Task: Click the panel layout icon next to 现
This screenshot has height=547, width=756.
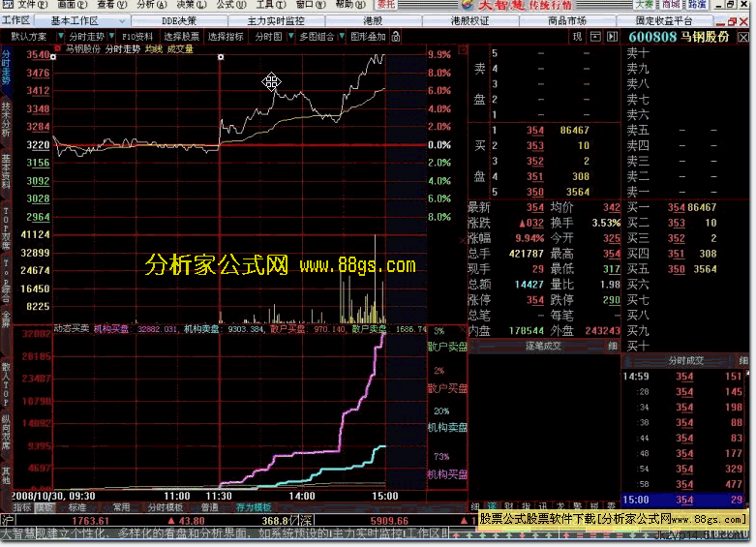Action: pyautogui.click(x=595, y=37)
